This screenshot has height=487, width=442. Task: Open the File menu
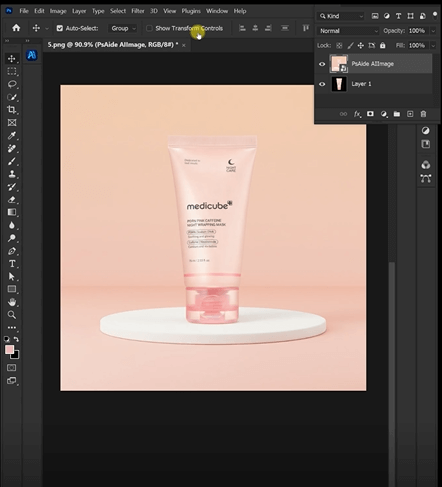point(24,11)
